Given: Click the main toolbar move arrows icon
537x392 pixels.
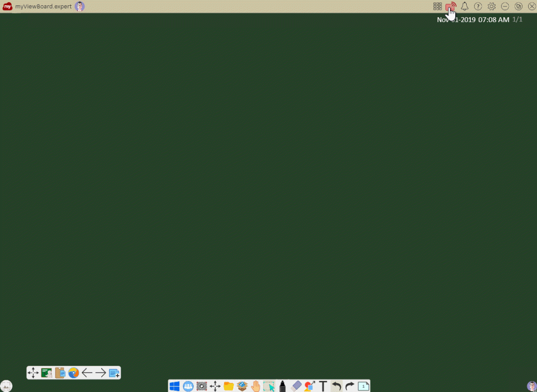Looking at the screenshot, I should tap(215, 386).
